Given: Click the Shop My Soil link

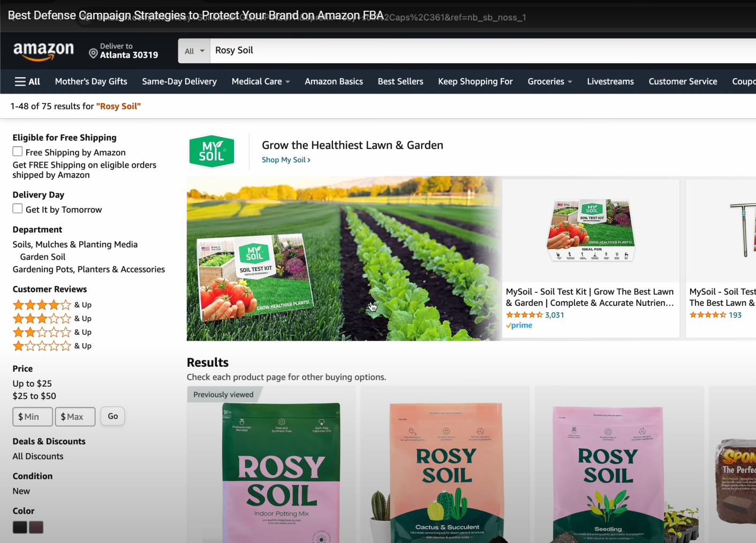Looking at the screenshot, I should click(x=286, y=160).
